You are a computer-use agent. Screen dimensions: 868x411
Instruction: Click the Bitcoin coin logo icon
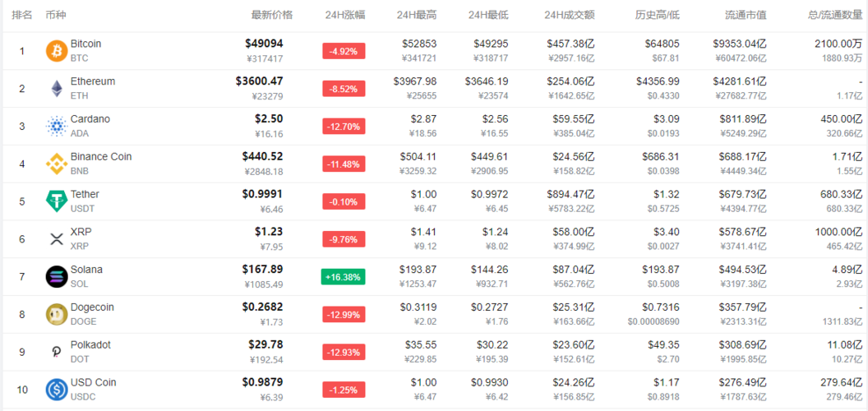(x=57, y=51)
